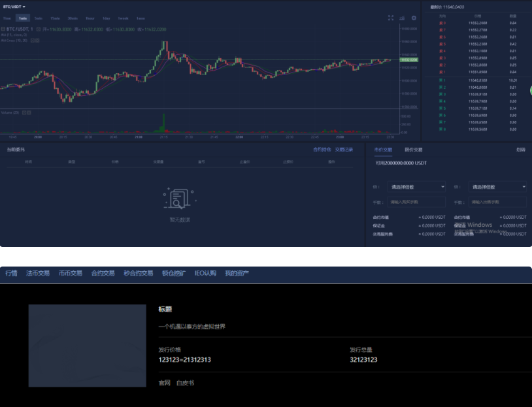Open 币币交易 spot trading menu item
The width and height of the screenshot is (532, 407).
pyautogui.click(x=70, y=273)
